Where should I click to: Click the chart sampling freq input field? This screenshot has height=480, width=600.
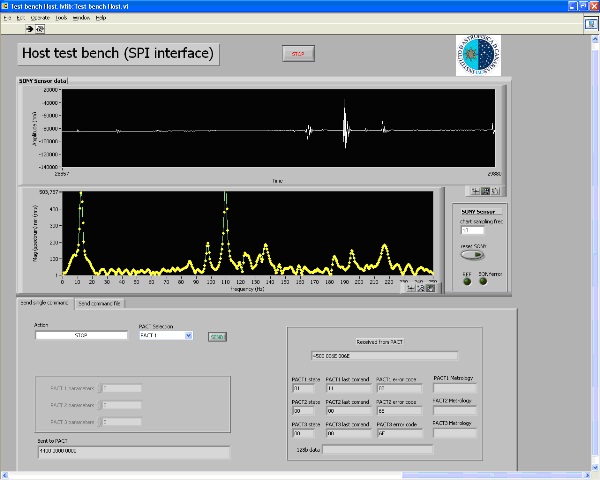tap(472, 230)
